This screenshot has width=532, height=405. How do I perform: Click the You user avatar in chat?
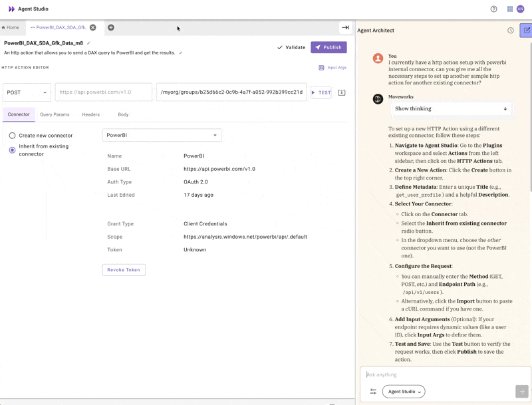pos(378,58)
